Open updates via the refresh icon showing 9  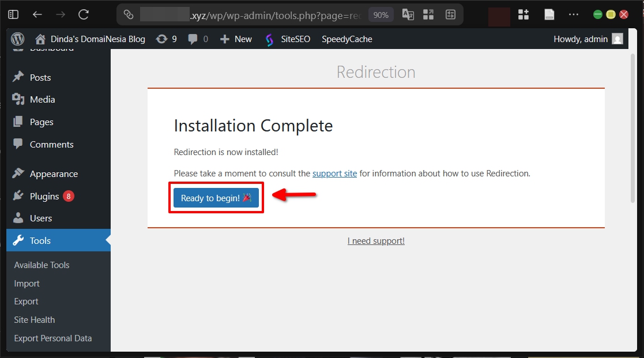pos(166,39)
